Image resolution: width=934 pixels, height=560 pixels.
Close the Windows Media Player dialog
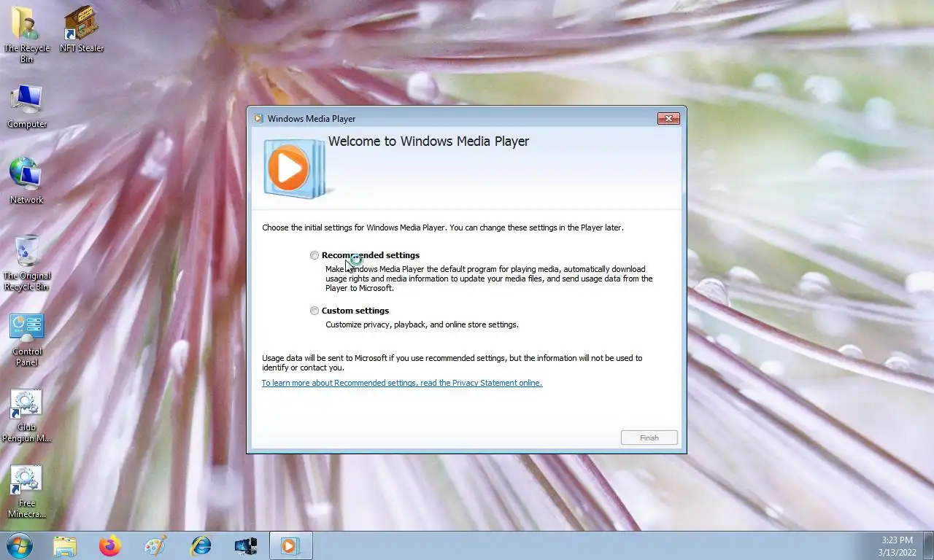tap(668, 118)
